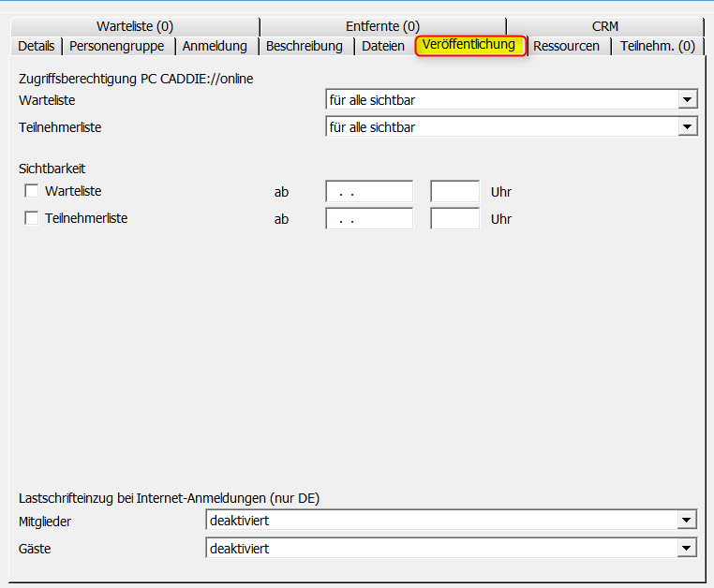Open the CRM tab

coord(604,26)
